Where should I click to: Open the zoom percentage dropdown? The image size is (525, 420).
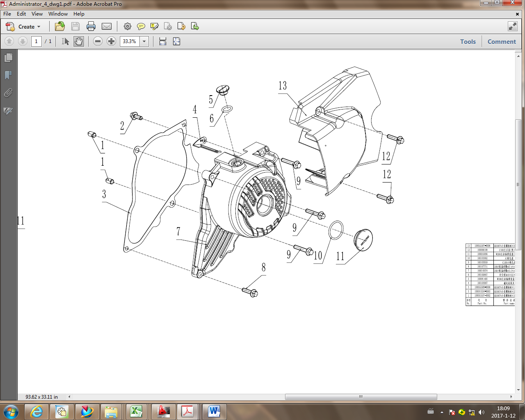(144, 41)
